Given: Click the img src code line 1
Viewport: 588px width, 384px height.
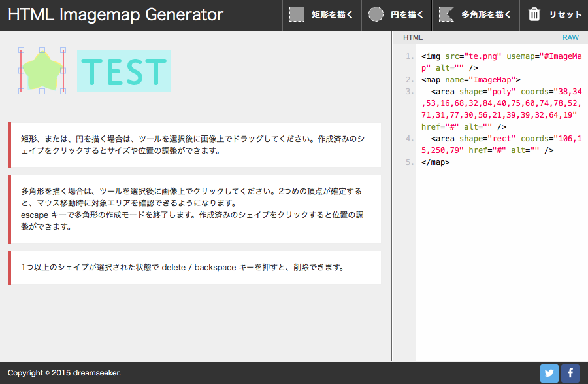Looking at the screenshot, I should (501, 62).
